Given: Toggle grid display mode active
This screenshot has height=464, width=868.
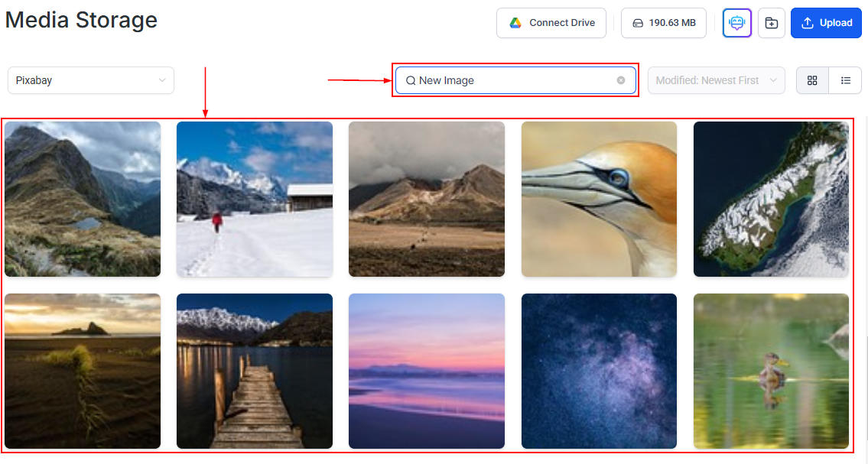Looking at the screenshot, I should [x=811, y=80].
